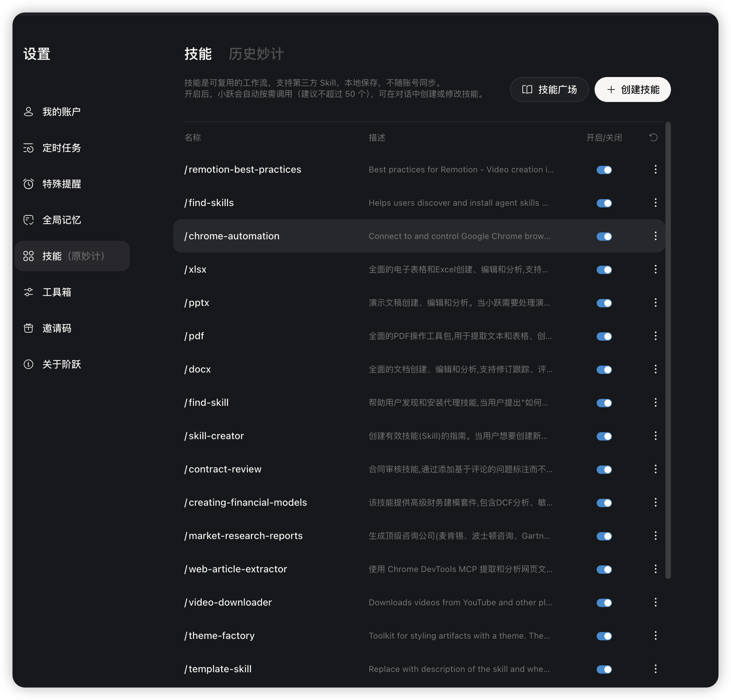
Task: Click the skills list vertical scrollbar
Action: [667, 350]
